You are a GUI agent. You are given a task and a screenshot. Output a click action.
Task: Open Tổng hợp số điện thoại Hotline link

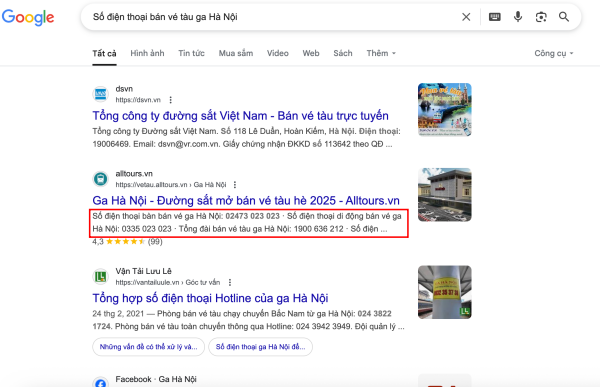coord(210,298)
